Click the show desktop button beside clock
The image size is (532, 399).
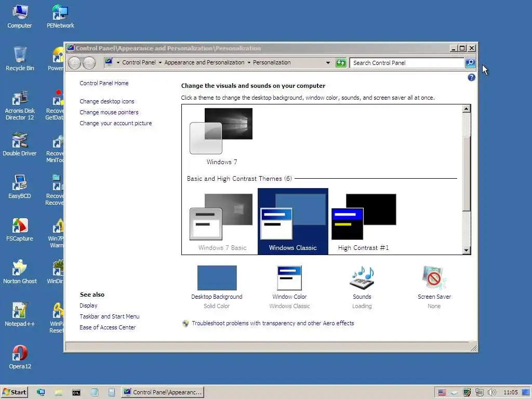point(526,393)
